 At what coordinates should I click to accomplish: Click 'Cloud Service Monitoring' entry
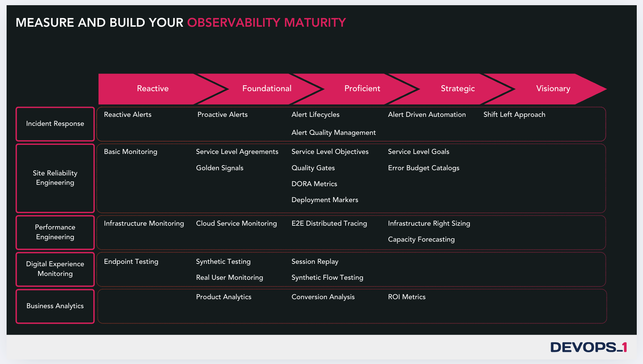pos(236,224)
